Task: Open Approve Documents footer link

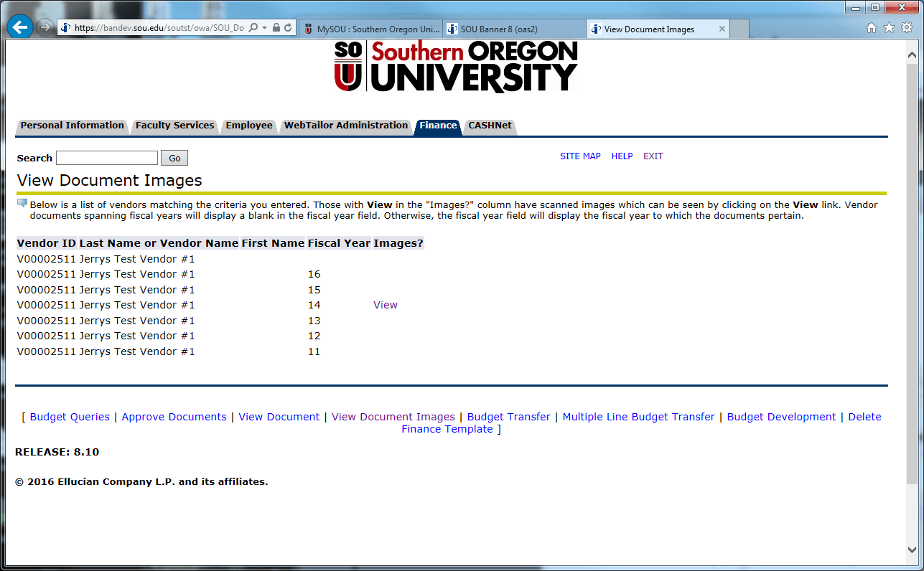Action: coord(174,417)
